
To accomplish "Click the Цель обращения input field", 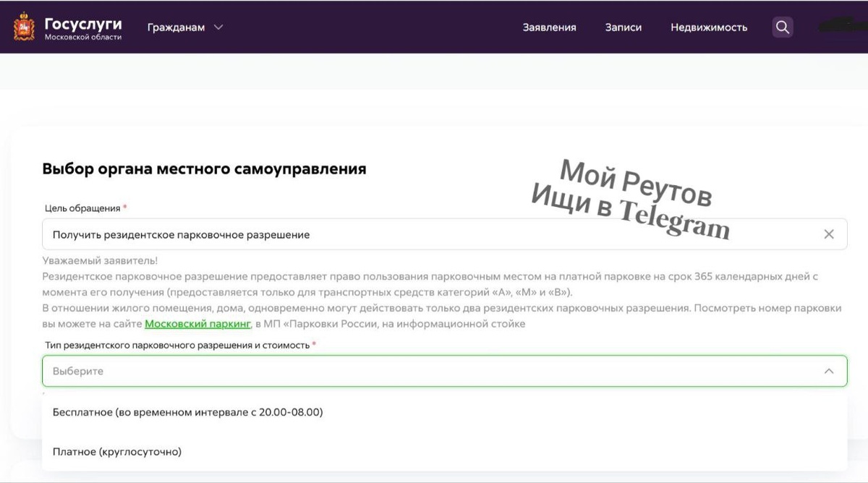I will point(444,234).
